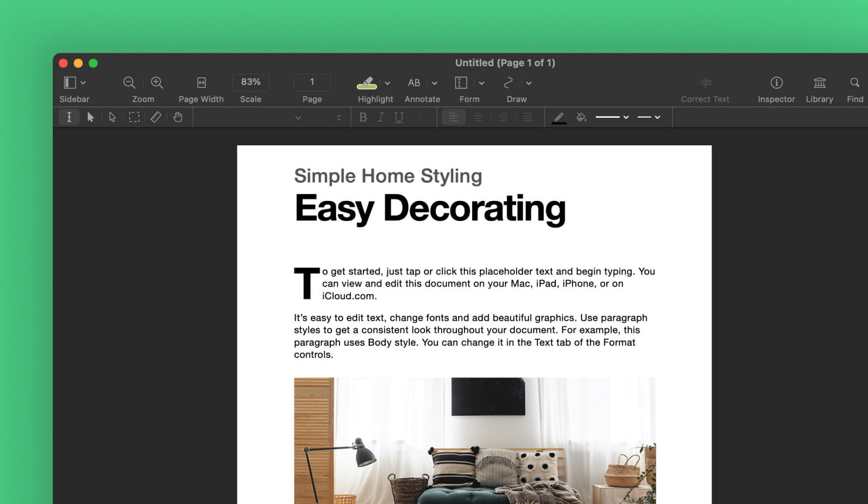The height and width of the screenshot is (504, 868).
Task: Click the Simple Home Styling subtitle
Action: pos(388,176)
